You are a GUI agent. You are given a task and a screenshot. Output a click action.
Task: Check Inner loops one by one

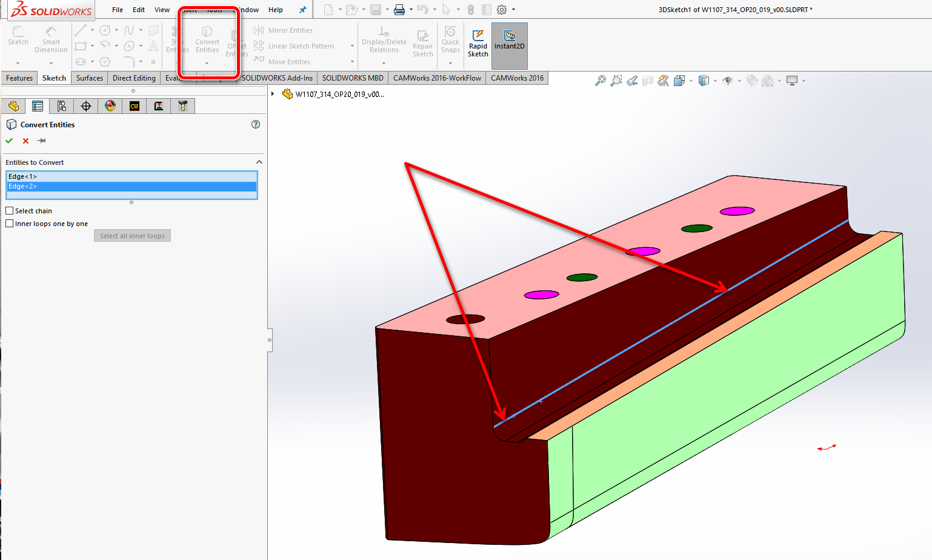point(10,224)
